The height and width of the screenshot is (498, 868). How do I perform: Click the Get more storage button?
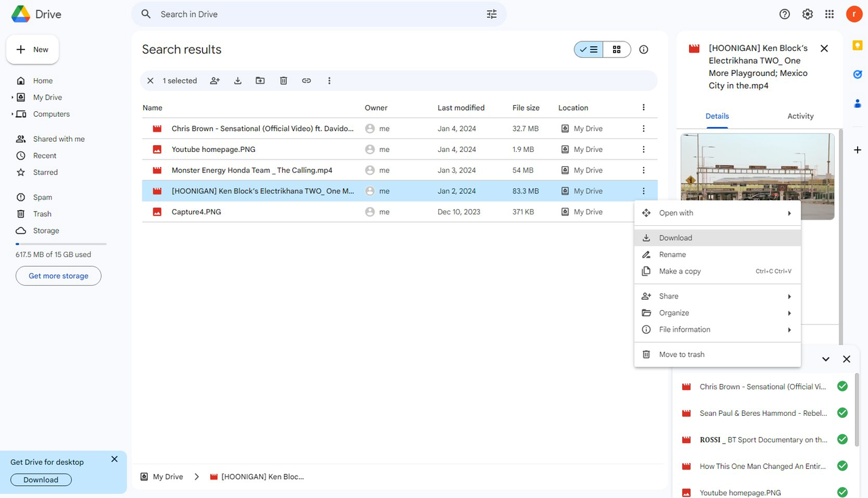coord(58,276)
